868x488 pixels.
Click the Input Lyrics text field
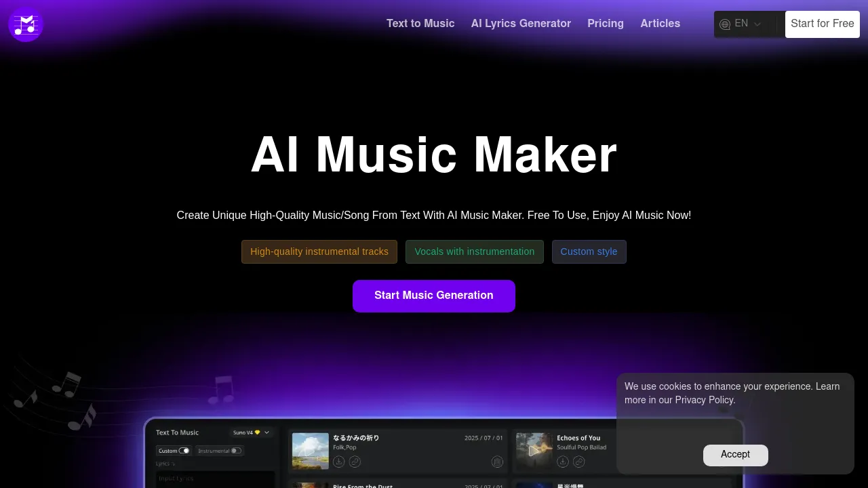tap(214, 479)
